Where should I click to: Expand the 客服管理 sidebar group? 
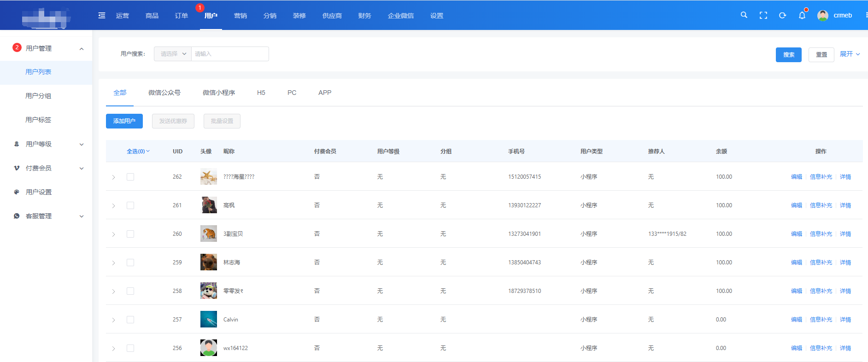tap(82, 216)
